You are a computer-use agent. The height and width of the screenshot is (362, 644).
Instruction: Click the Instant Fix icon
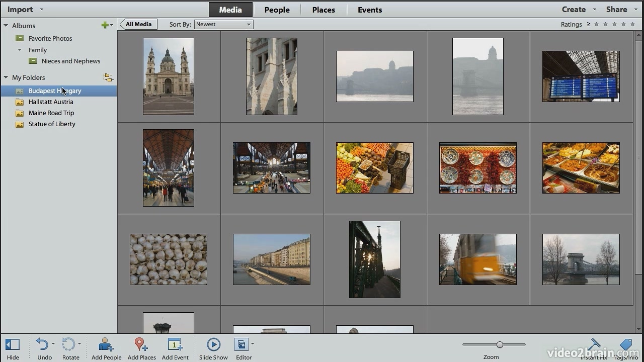pos(595,344)
